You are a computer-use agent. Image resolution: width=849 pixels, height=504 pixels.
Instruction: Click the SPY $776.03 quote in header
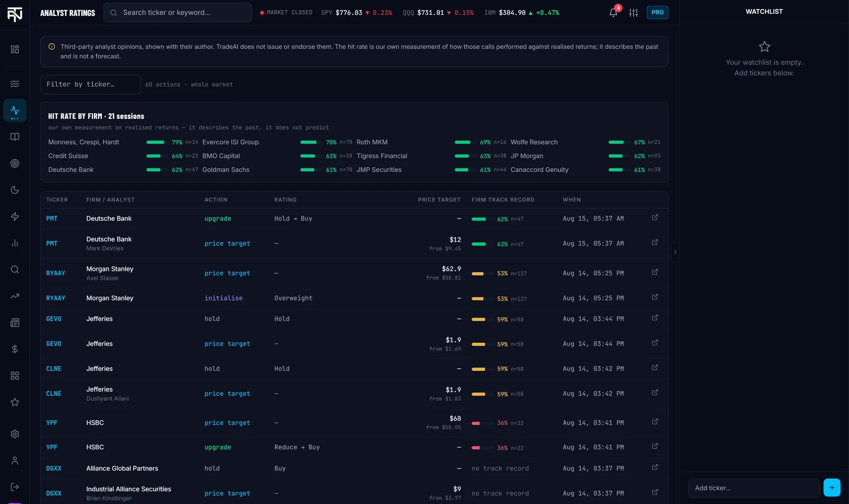point(357,13)
